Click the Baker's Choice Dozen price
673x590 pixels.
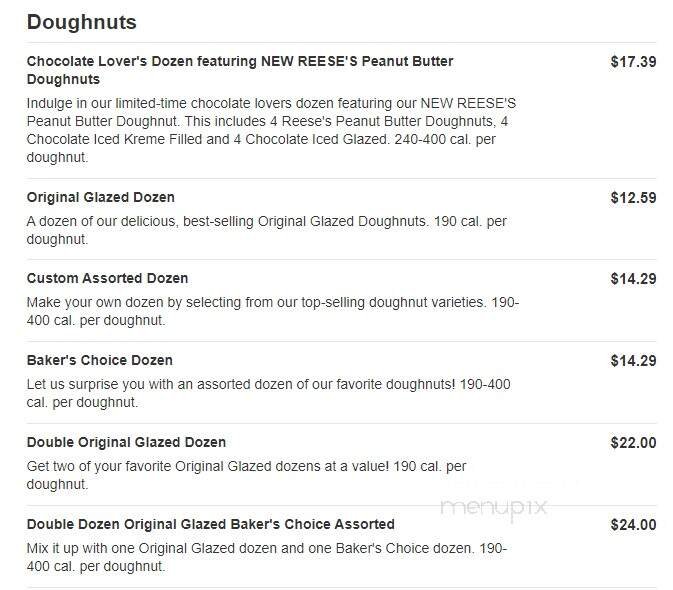[633, 361]
